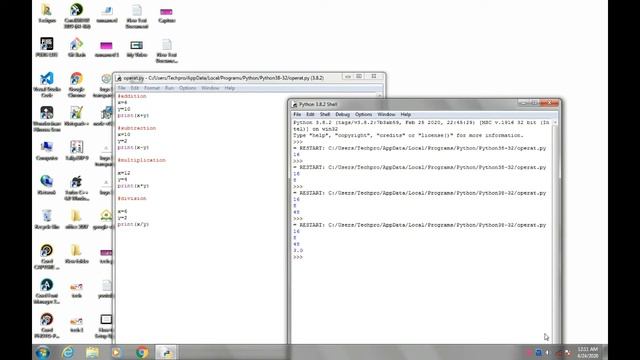Select the Computer desktop icon

click(47, 150)
